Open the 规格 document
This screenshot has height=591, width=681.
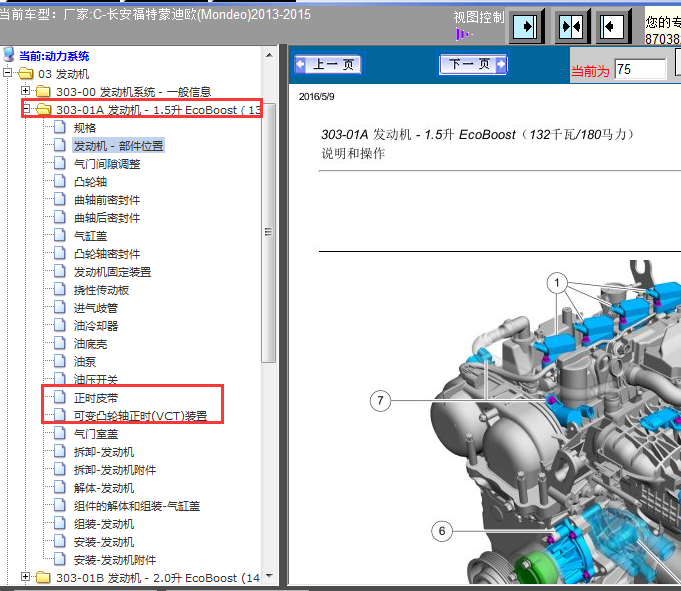pos(85,128)
